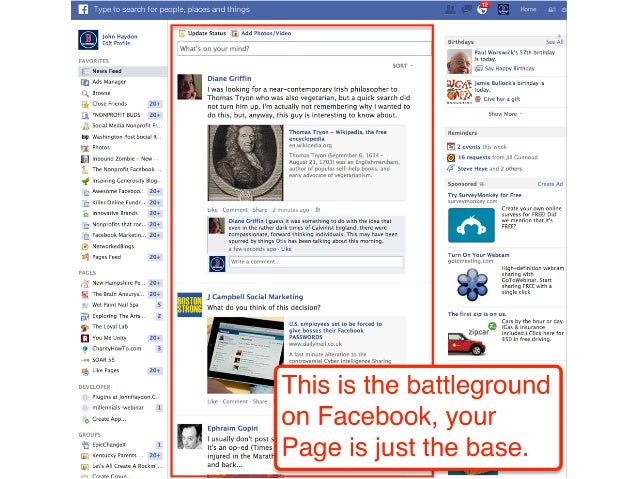Open millennials-webinar developer app

pyautogui.click(x=118, y=408)
